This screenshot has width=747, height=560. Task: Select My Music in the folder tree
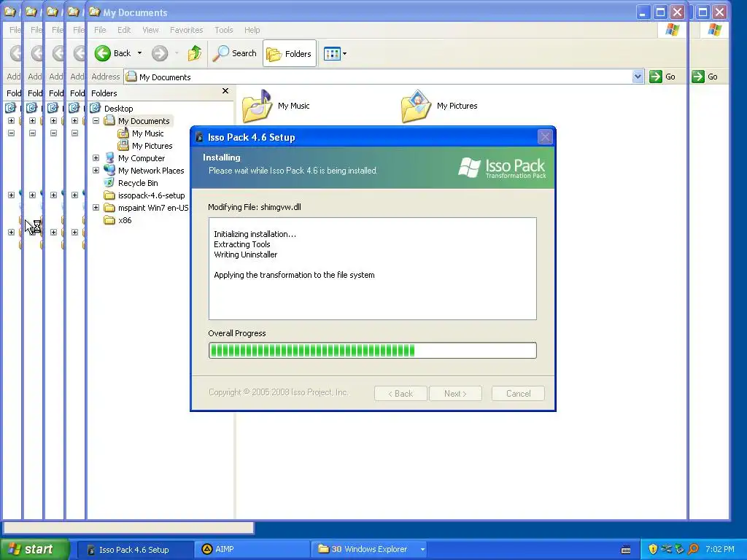click(x=147, y=133)
